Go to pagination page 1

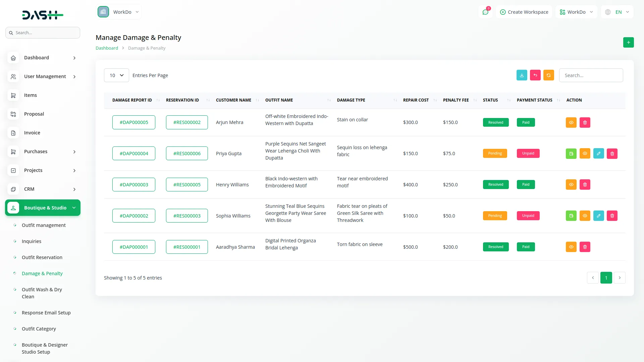[606, 278]
